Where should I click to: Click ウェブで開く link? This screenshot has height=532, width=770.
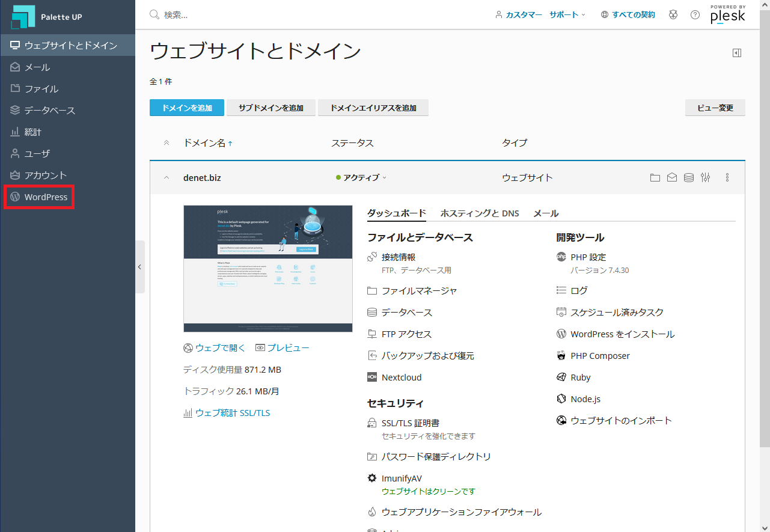[x=215, y=348]
